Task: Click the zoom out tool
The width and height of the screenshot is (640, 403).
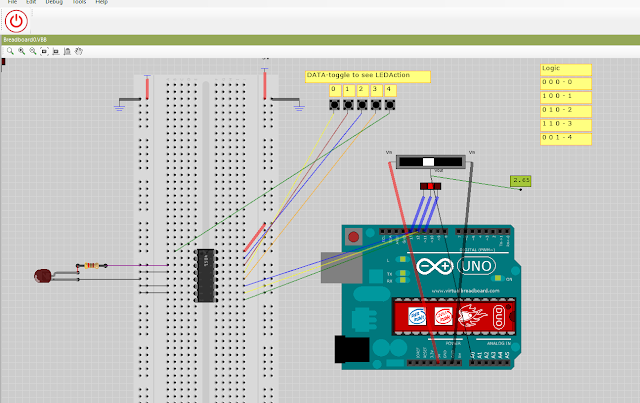Action: click(33, 51)
